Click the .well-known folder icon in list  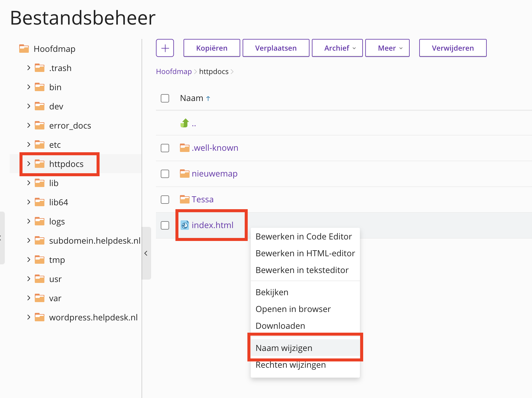click(x=184, y=148)
